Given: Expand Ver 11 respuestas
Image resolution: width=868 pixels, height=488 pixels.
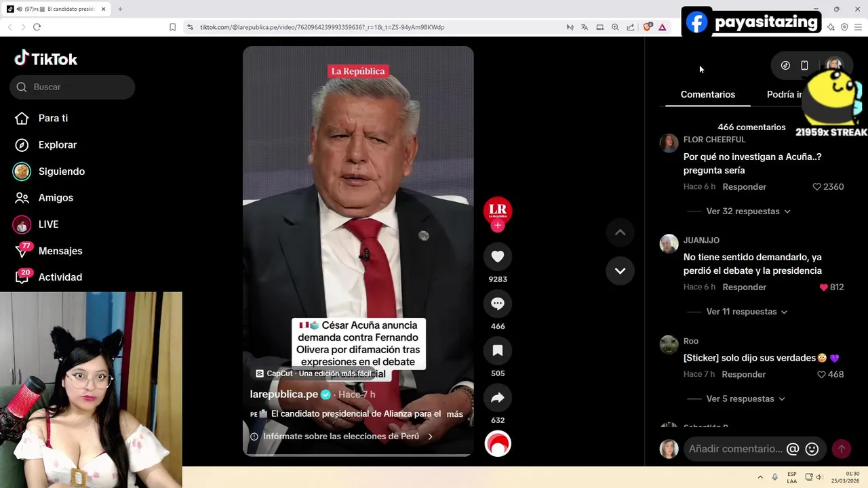Looking at the screenshot, I should pos(747,312).
